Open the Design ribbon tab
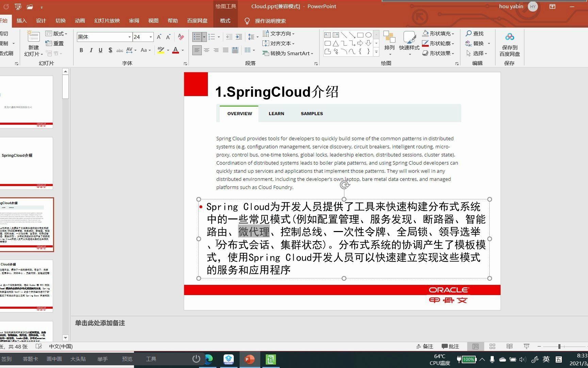This screenshot has height=368, width=588. click(41, 21)
